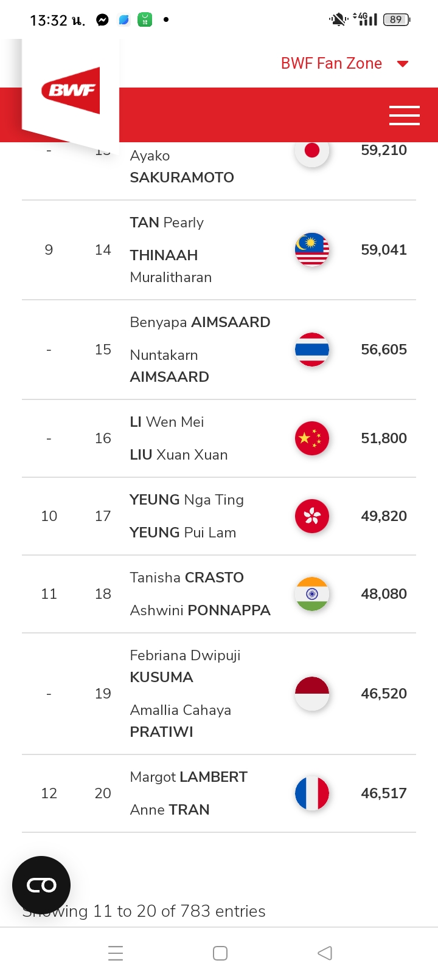Tap the India flag icon

tap(312, 594)
